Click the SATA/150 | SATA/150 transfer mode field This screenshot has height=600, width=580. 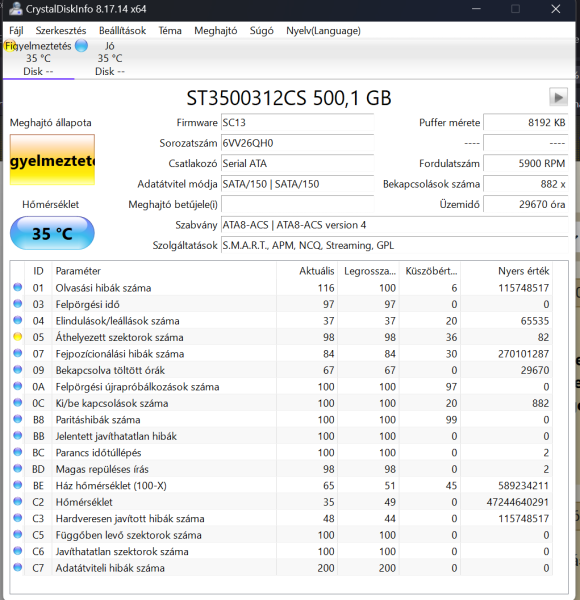tap(297, 184)
